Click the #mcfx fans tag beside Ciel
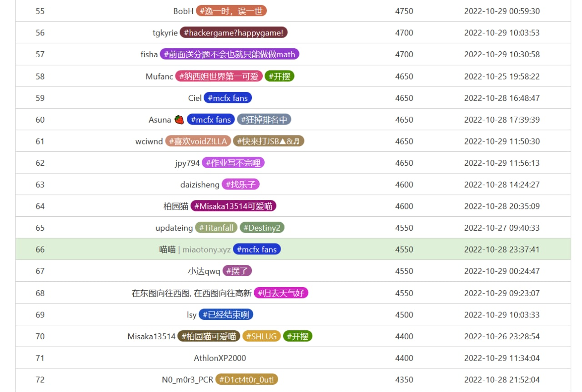The height and width of the screenshot is (392, 582). 228,98
